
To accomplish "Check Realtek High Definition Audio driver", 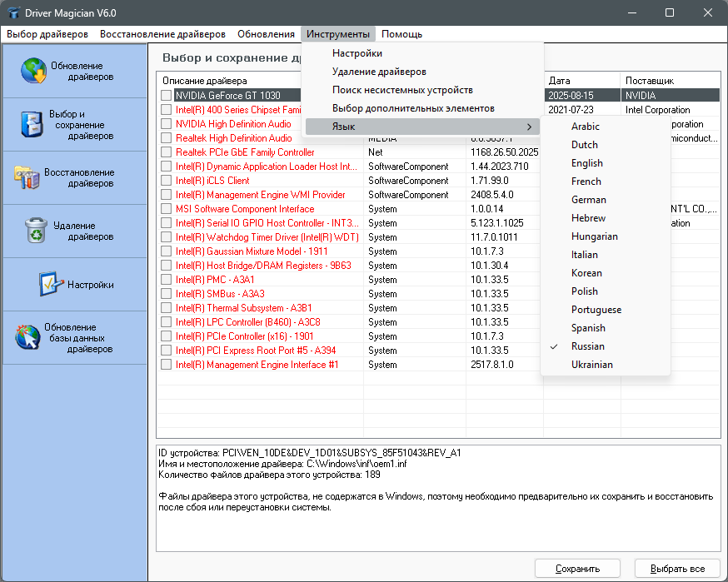I will 167,138.
